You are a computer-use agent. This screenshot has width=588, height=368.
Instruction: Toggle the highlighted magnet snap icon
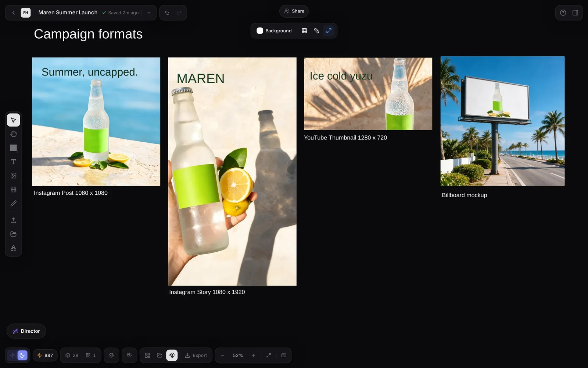coord(172,355)
